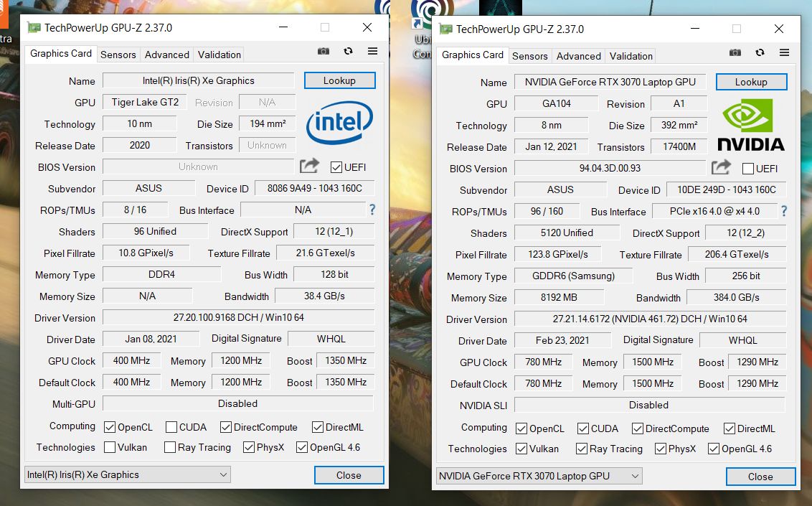Click Pixel Fillrate value 123.8 GPixel/s
The width and height of the screenshot is (812, 506).
tap(558, 254)
